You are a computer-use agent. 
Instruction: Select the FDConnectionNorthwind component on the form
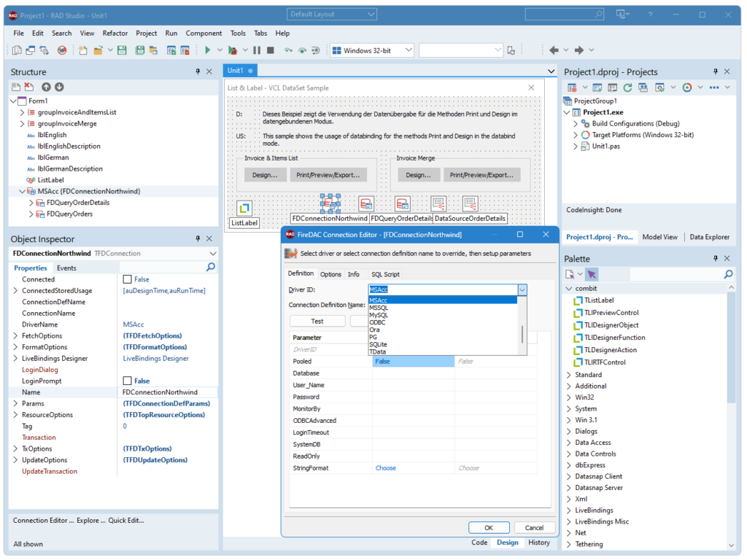[330, 203]
